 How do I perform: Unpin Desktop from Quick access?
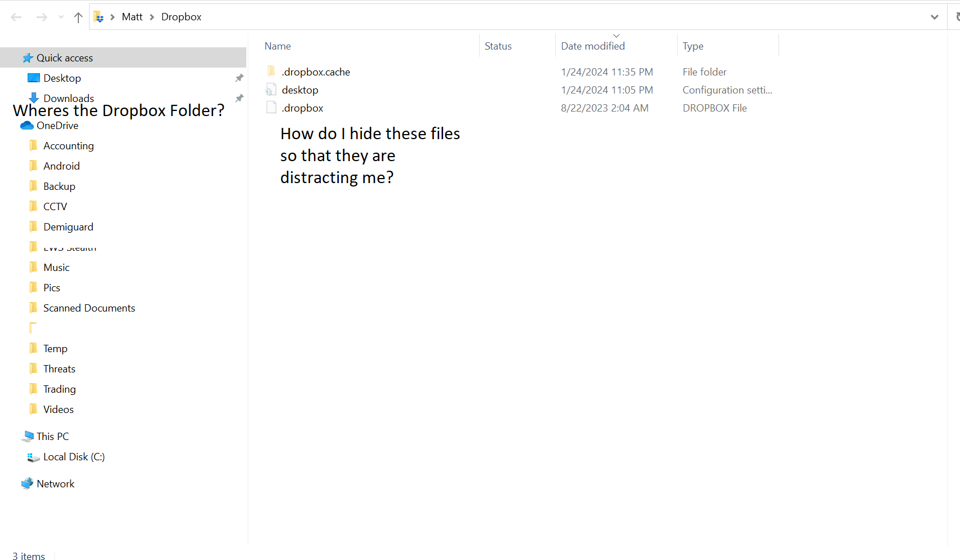pos(239,78)
